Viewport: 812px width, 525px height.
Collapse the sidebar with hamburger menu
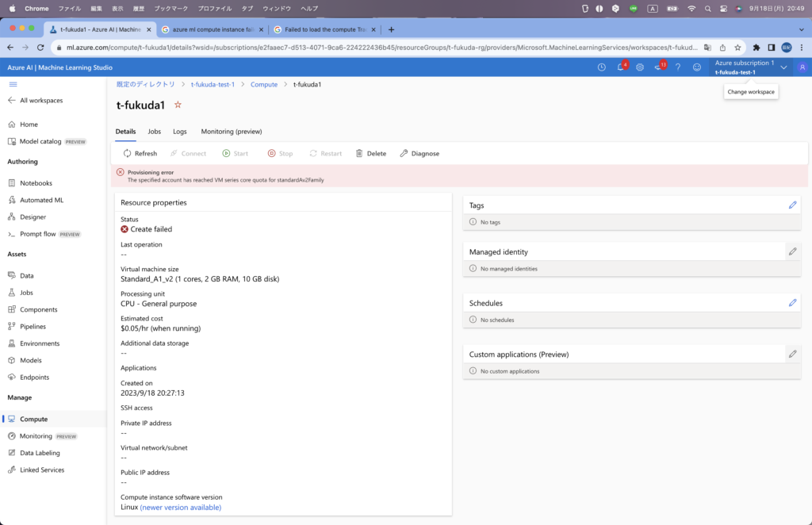click(x=13, y=84)
